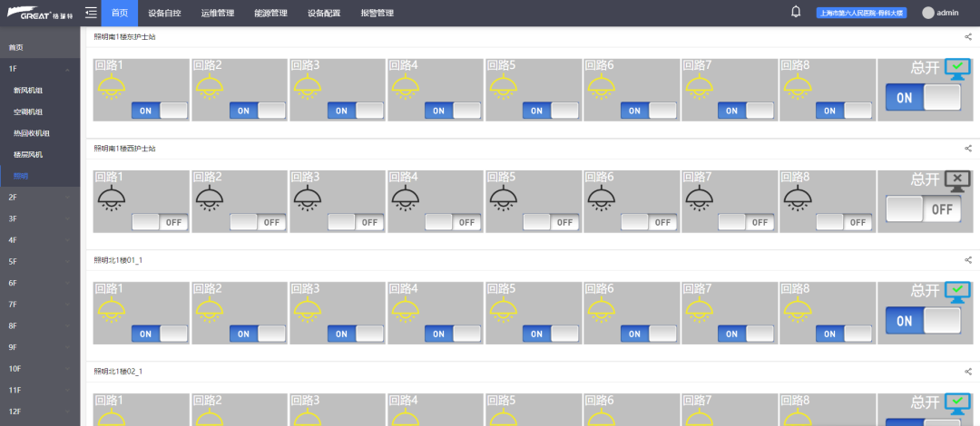980x426 pixels.
Task: Click monitor status icon beside 总开 in 西护士站
Action: [957, 179]
